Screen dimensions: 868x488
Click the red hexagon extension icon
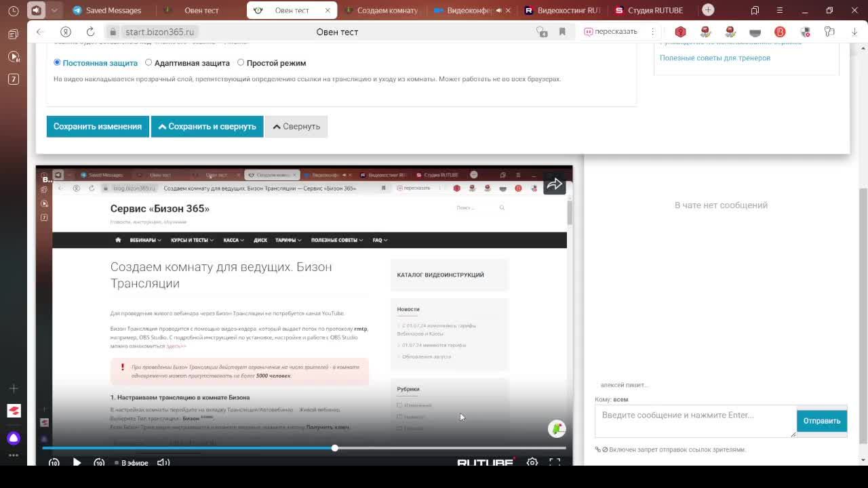click(x=681, y=32)
